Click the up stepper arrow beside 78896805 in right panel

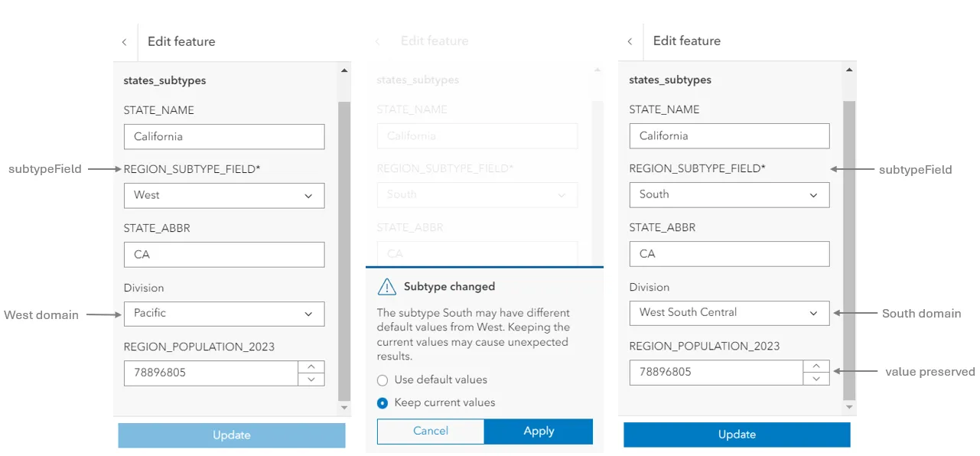(816, 366)
